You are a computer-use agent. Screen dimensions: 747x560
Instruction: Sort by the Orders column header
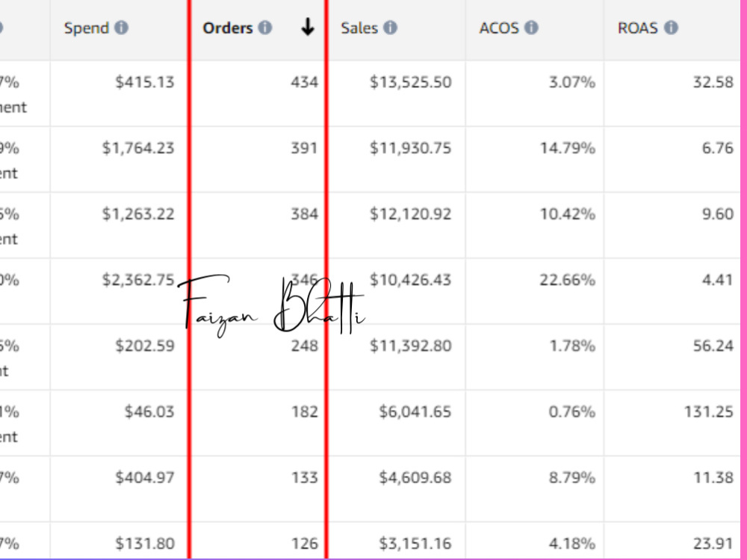(228, 28)
